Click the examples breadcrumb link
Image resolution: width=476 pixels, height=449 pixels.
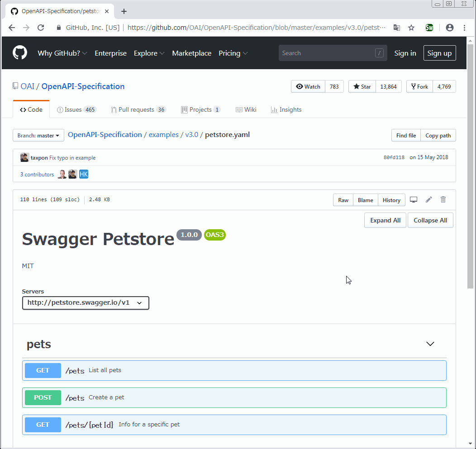(164, 134)
